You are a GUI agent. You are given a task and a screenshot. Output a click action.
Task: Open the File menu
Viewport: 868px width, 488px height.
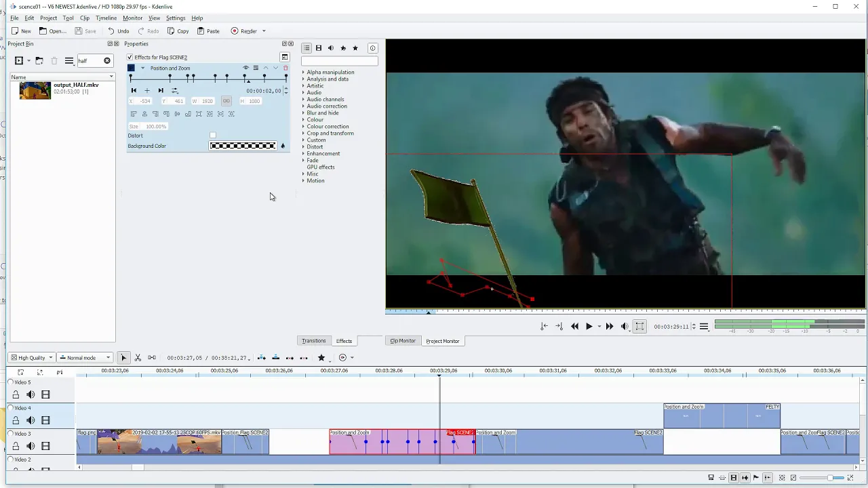click(x=14, y=18)
